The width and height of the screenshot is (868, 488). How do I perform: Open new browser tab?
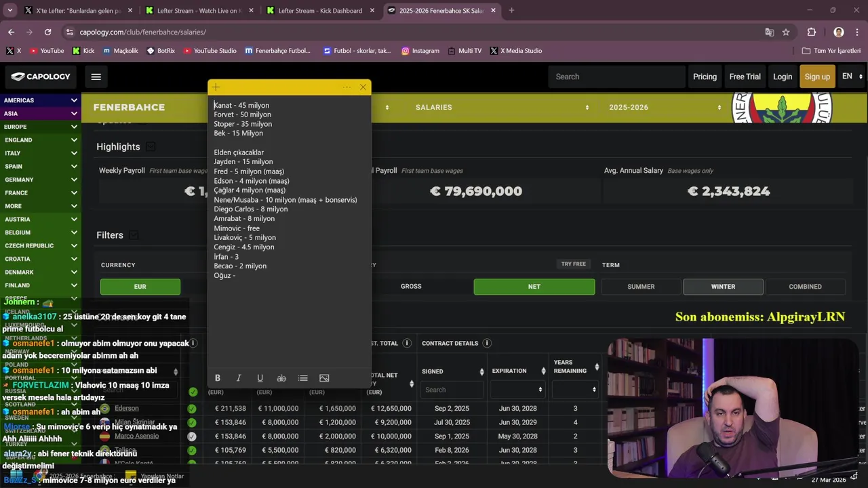[511, 10]
